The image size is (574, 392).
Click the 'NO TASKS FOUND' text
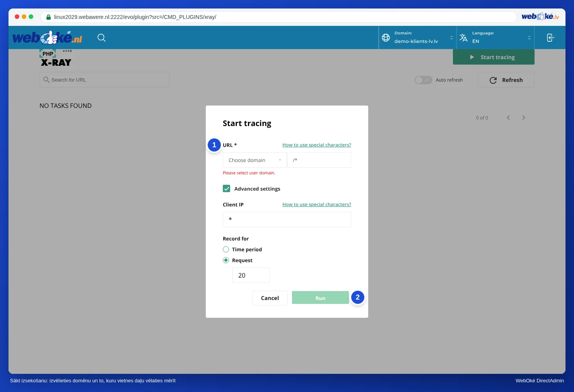66,106
